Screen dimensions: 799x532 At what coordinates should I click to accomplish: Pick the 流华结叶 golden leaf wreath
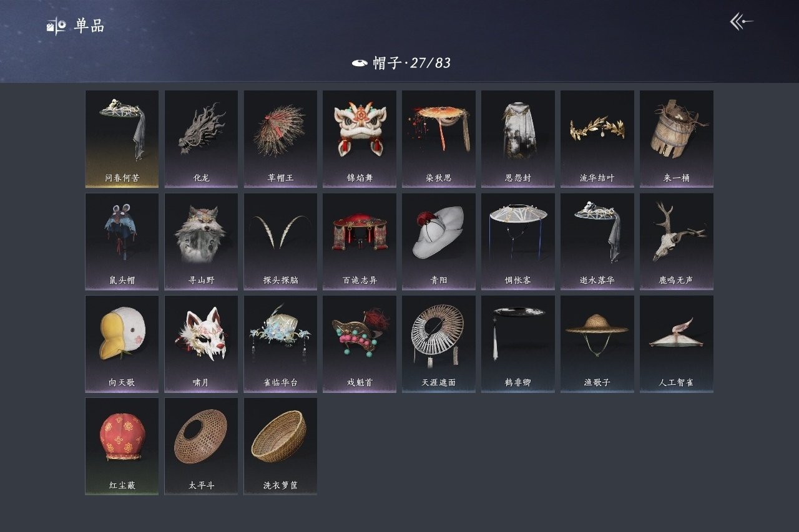597,138
